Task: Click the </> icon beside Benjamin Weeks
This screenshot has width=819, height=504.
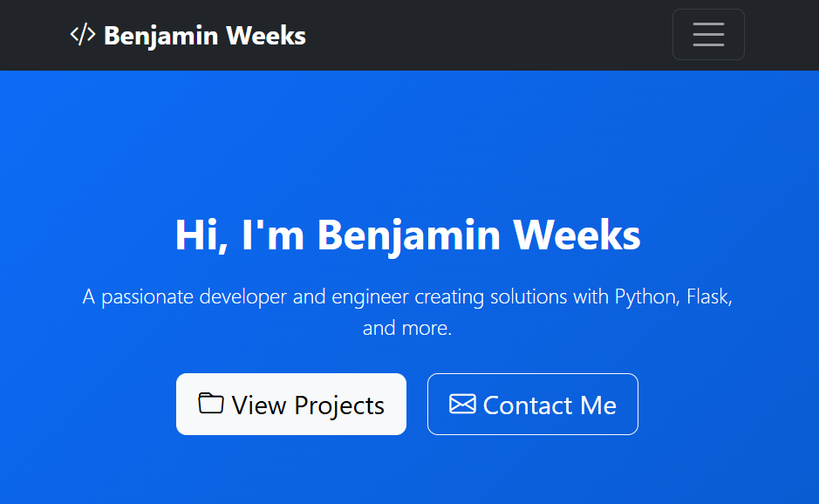Action: click(82, 35)
